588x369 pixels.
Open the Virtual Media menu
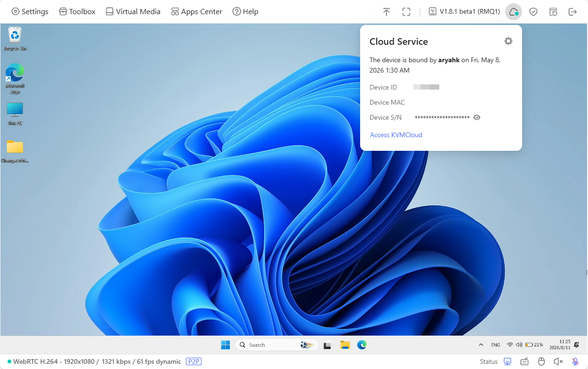133,12
